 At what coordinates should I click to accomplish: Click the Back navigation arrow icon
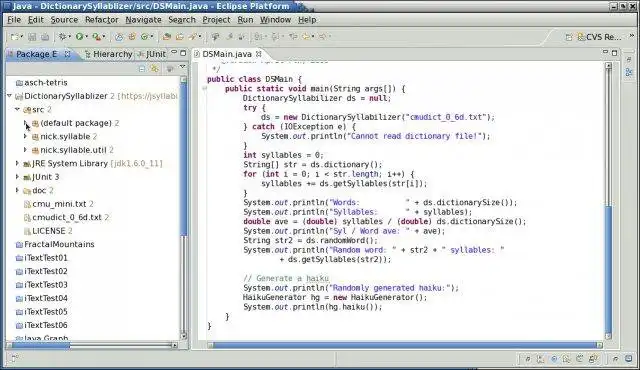point(306,37)
